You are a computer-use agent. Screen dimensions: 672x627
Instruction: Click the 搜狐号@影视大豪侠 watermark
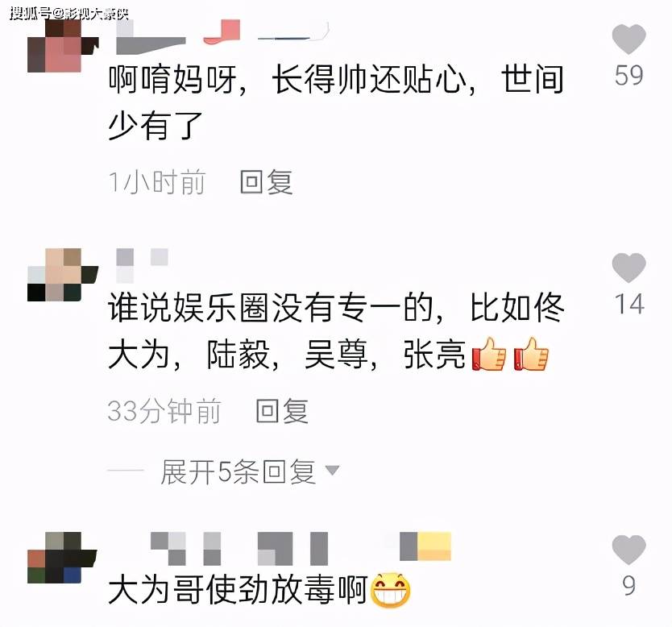point(69,14)
